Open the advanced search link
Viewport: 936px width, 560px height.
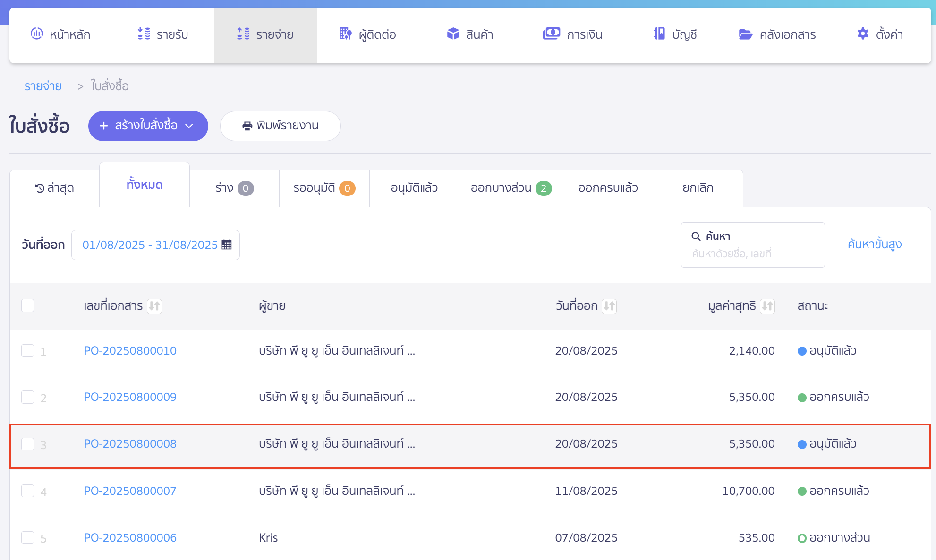[874, 244]
